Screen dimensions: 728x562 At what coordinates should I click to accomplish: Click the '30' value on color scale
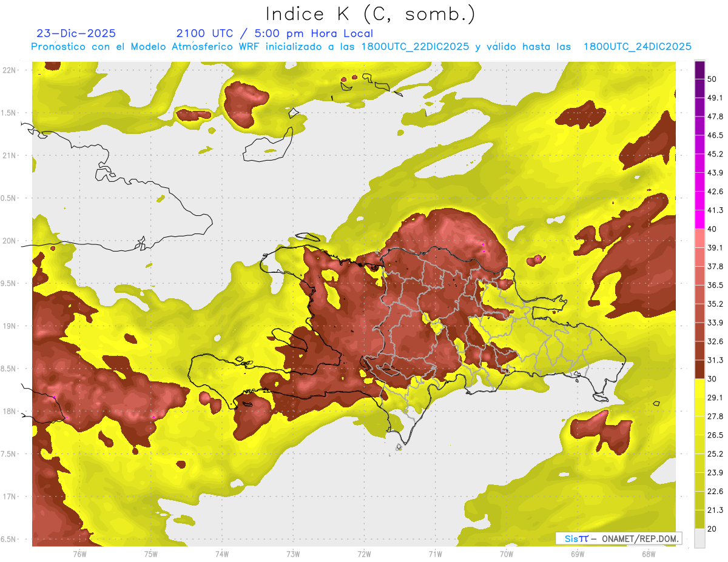point(713,379)
